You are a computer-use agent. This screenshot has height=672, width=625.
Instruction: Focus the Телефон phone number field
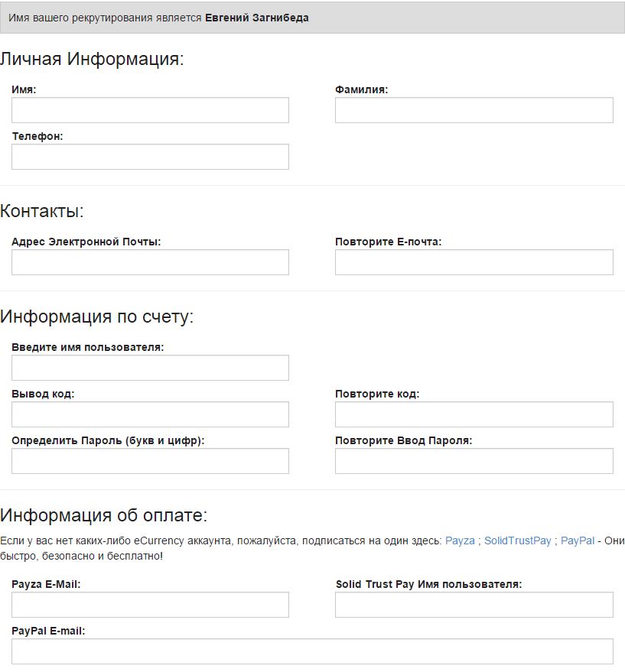150,157
